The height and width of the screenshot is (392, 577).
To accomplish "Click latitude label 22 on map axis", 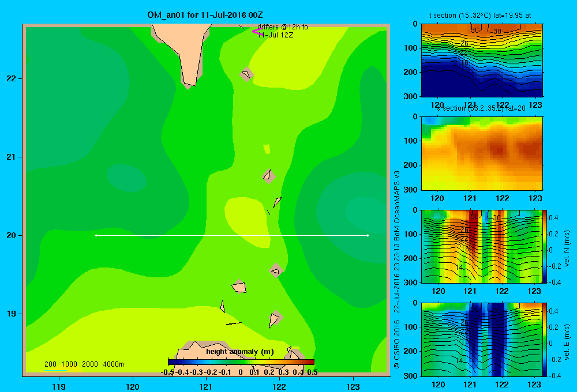I will pos(12,78).
